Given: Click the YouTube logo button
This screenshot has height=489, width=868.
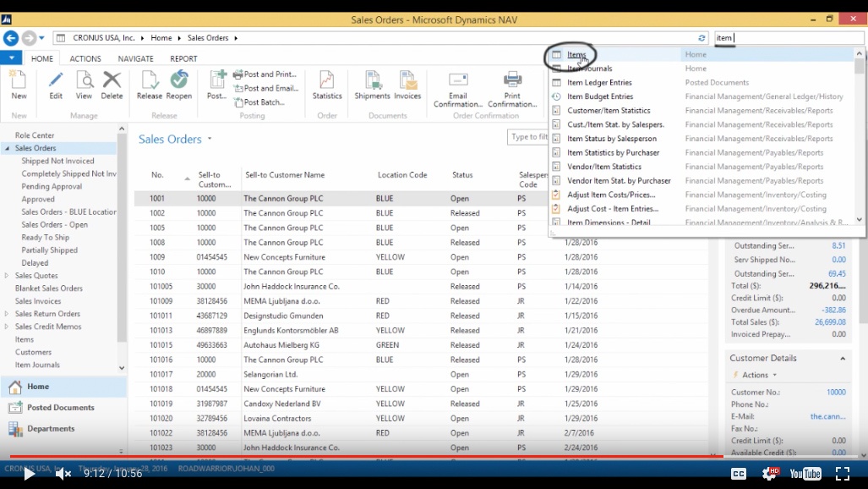Looking at the screenshot, I should coord(805,474).
